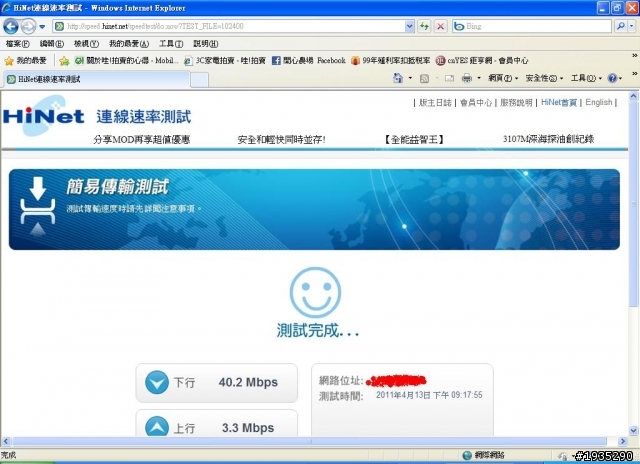Click the 上行 upload arrow icon
This screenshot has height=464, width=640.
click(x=157, y=426)
